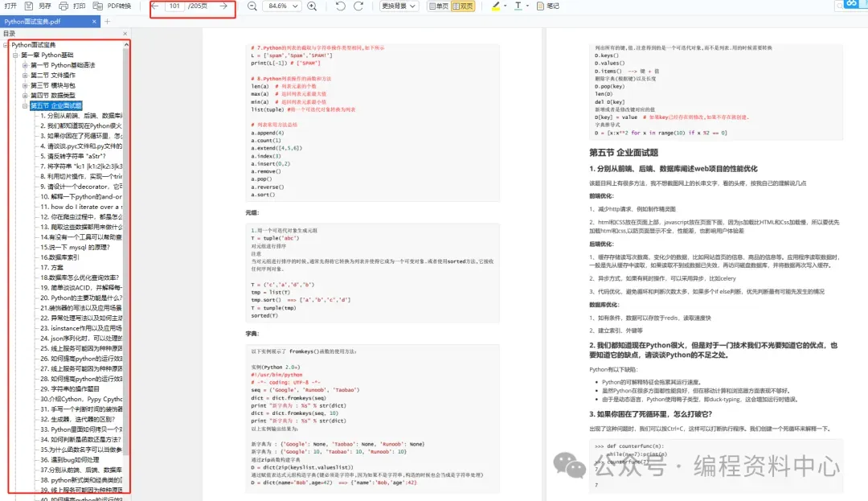Open outline item 32. 生成器、迭代器的区别?
This screenshot has height=501, width=868.
pos(77,419)
